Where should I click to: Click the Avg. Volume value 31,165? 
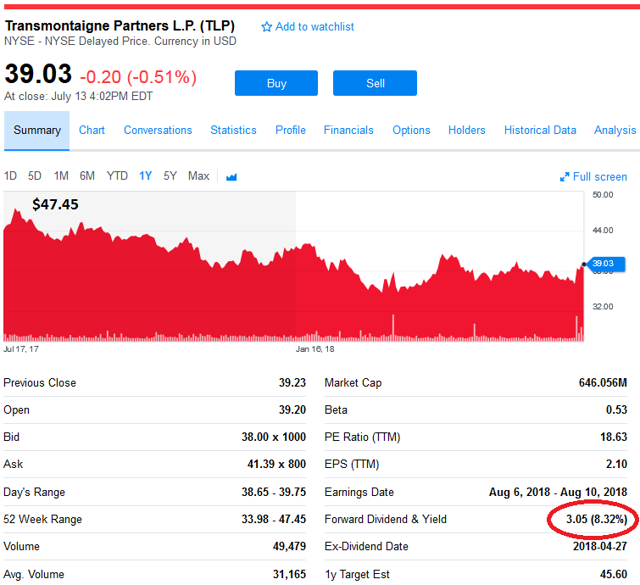coord(289,574)
